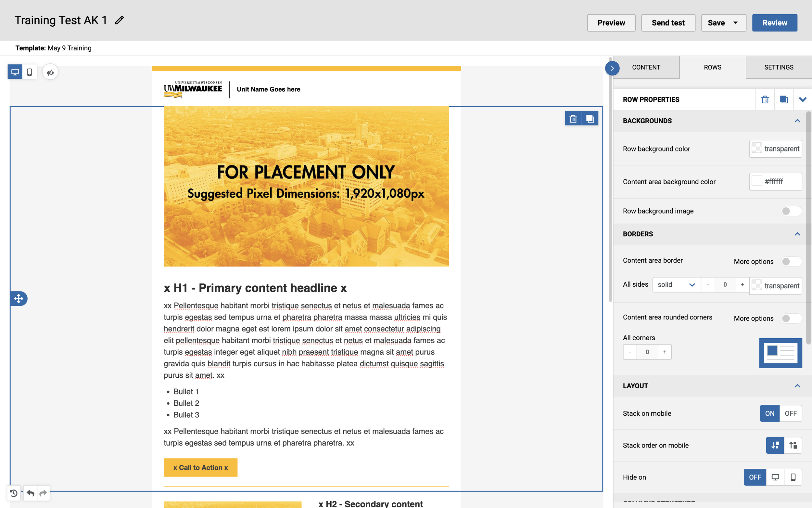Delete row using the canvas trash icon
This screenshot has width=812, height=508.
(x=573, y=119)
